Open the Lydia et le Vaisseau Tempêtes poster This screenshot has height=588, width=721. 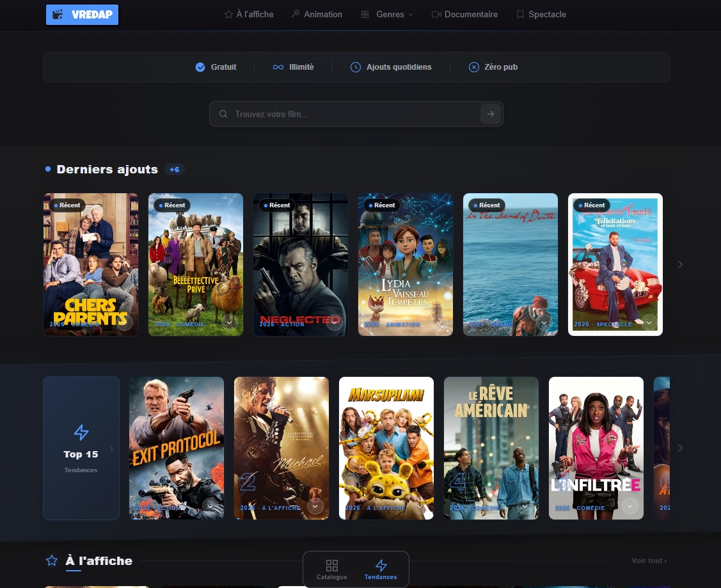pos(405,264)
